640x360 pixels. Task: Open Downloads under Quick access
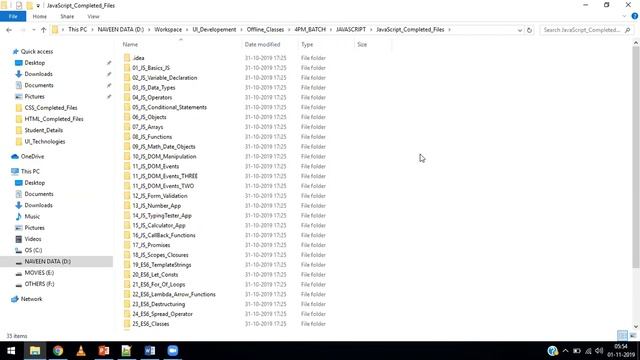click(38, 74)
